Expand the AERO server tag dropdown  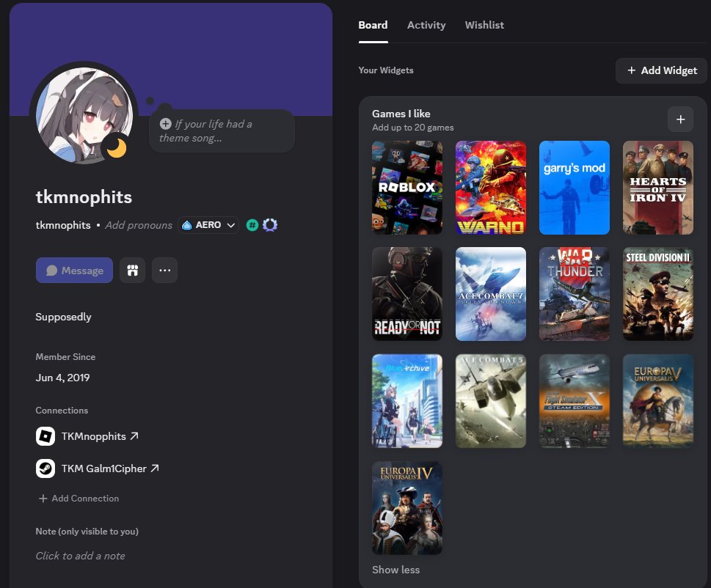pyautogui.click(x=208, y=224)
